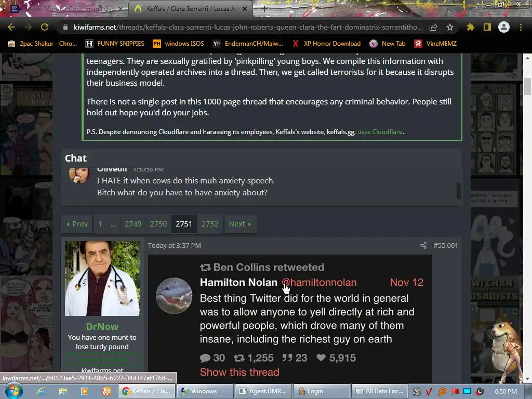Image resolution: width=532 pixels, height=399 pixels.
Task: Click the system tray clock 6:50 PM
Action: coord(506,392)
